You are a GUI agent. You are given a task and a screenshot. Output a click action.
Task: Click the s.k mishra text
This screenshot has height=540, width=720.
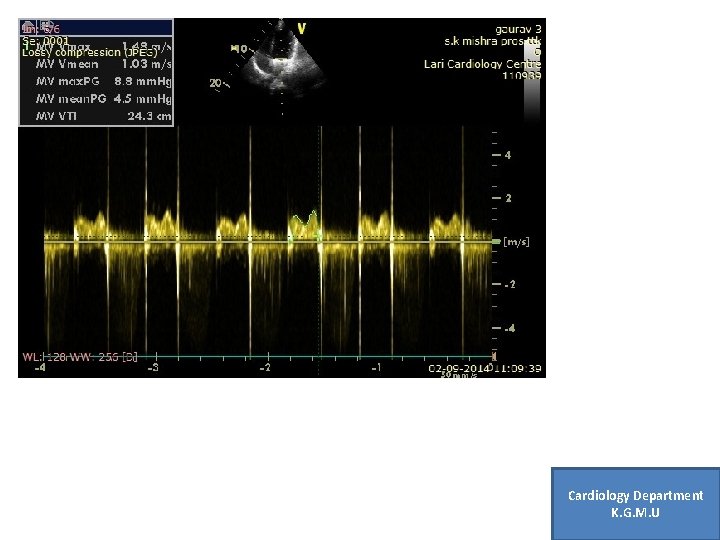click(x=470, y=41)
